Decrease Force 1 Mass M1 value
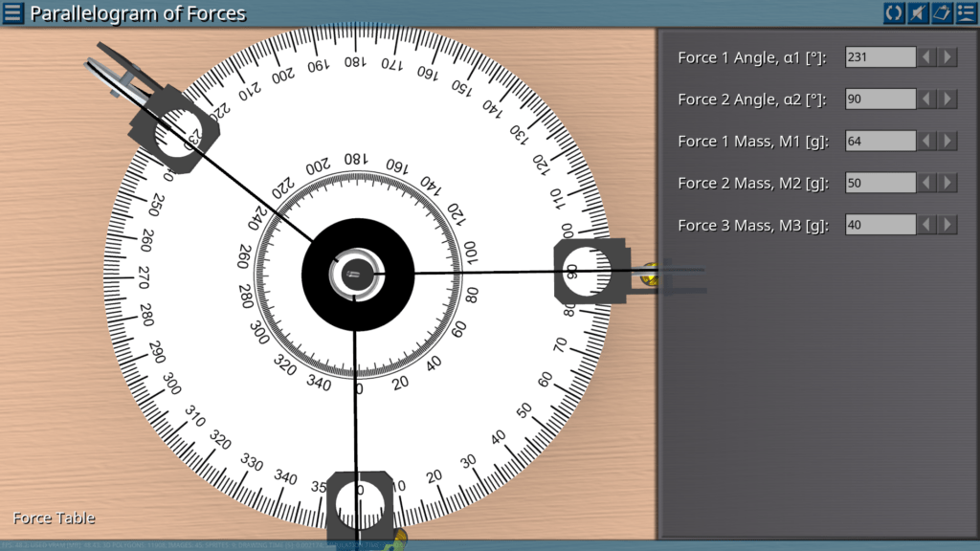 [x=926, y=142]
